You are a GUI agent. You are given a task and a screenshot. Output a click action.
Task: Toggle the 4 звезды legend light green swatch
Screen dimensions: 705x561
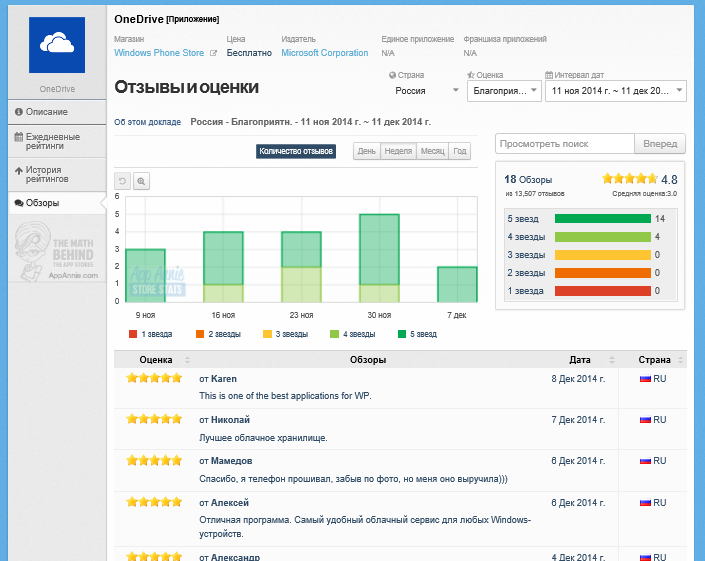pyautogui.click(x=334, y=334)
